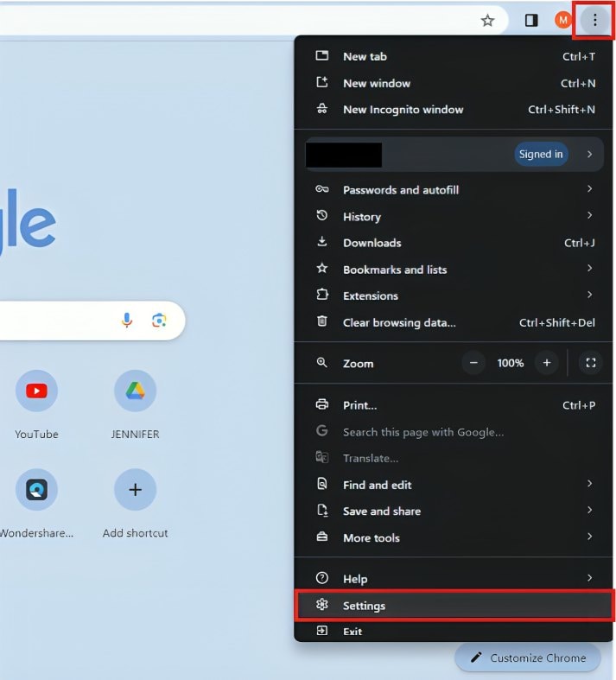616x680 pixels.
Task: Click the New window icon
Action: pos(322,82)
